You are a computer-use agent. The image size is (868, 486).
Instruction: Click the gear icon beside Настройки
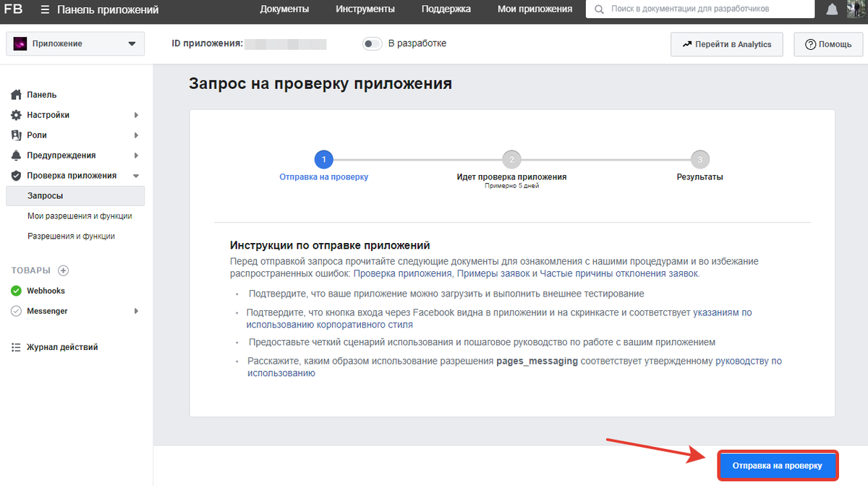click(x=16, y=115)
